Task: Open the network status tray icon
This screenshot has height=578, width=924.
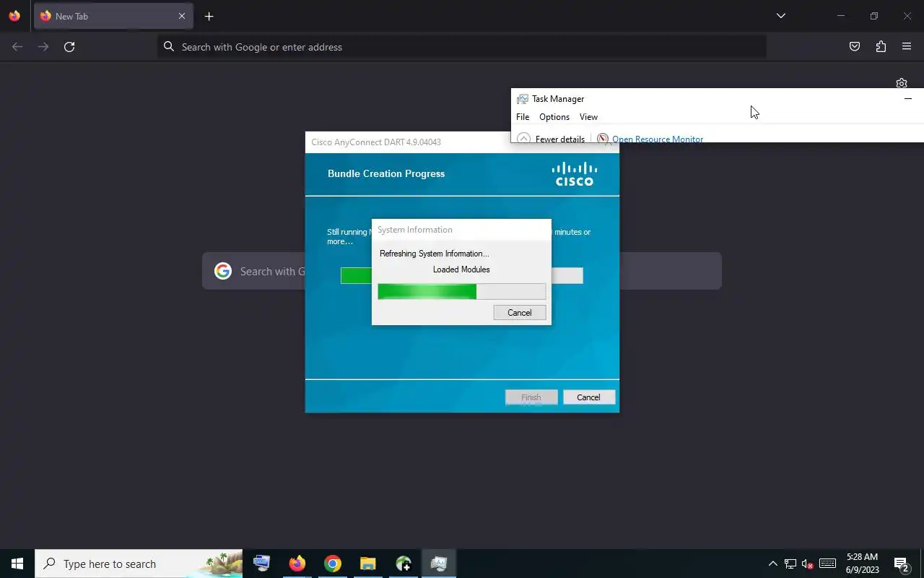Action: pos(790,564)
